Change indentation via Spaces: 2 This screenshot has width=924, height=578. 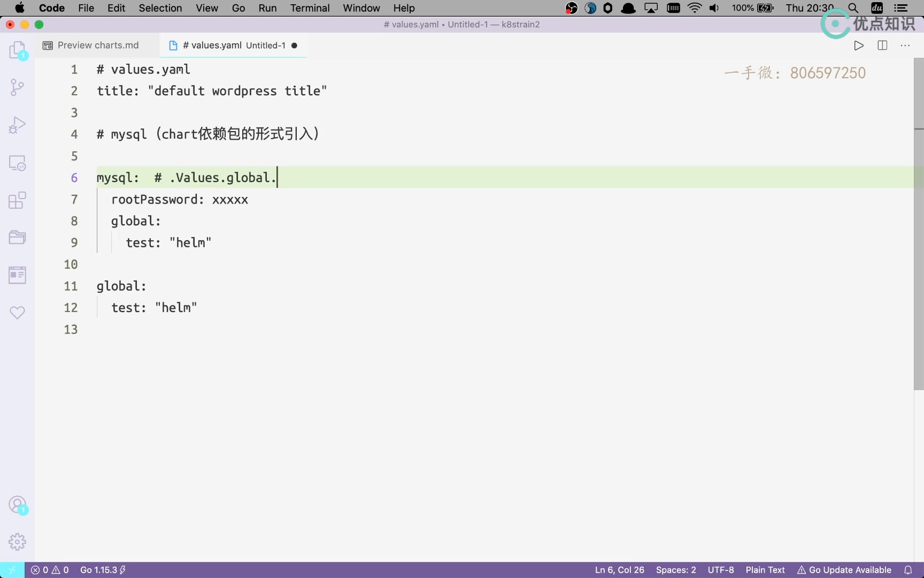pos(676,570)
